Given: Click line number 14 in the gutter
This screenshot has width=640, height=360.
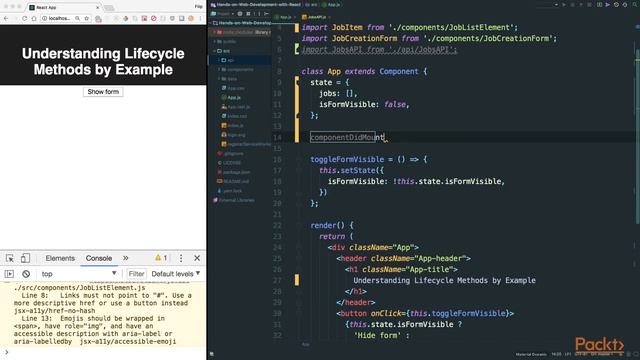Looking at the screenshot, I should click(278, 138).
